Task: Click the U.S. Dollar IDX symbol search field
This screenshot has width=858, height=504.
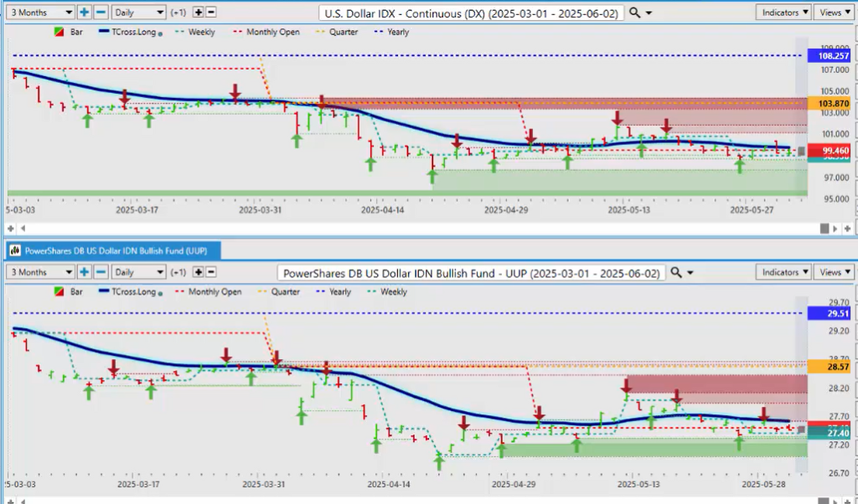Action: [472, 13]
